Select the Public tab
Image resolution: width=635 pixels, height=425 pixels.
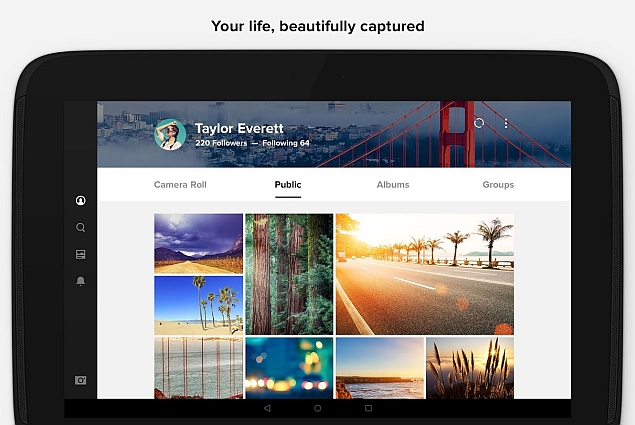(288, 185)
